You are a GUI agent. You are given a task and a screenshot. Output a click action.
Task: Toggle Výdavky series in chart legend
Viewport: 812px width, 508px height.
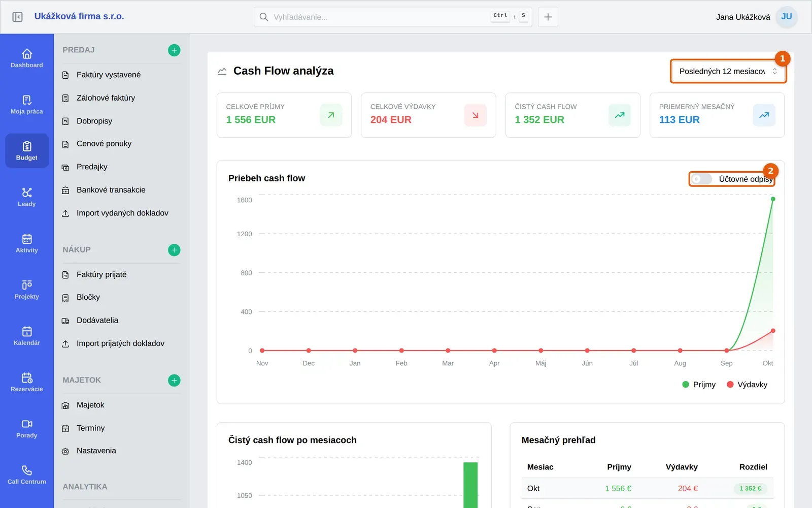click(747, 385)
